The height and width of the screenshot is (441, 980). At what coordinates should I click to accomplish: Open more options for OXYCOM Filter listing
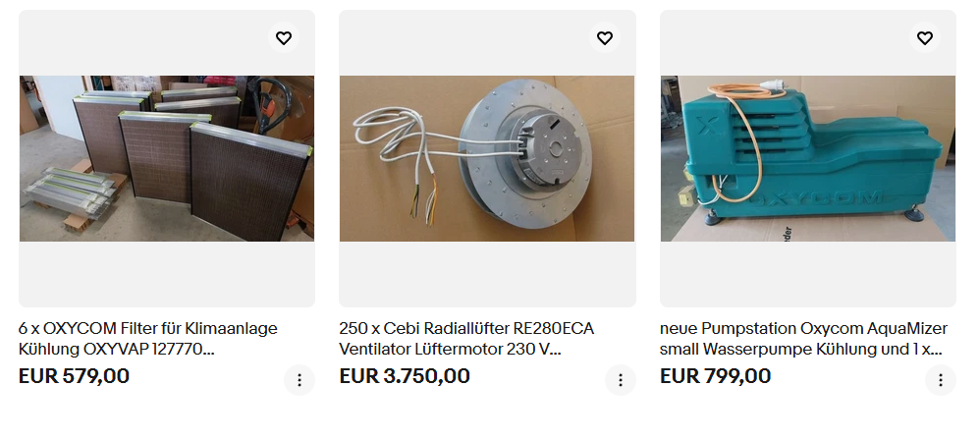point(299,380)
